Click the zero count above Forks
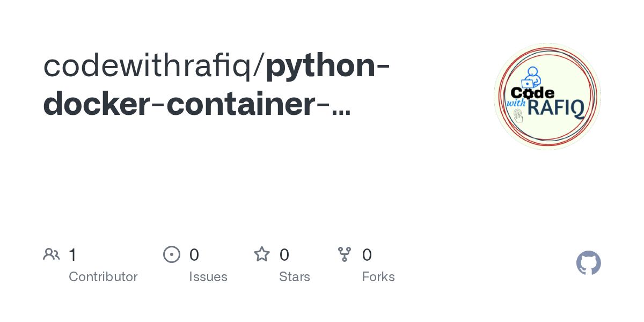 tap(367, 254)
